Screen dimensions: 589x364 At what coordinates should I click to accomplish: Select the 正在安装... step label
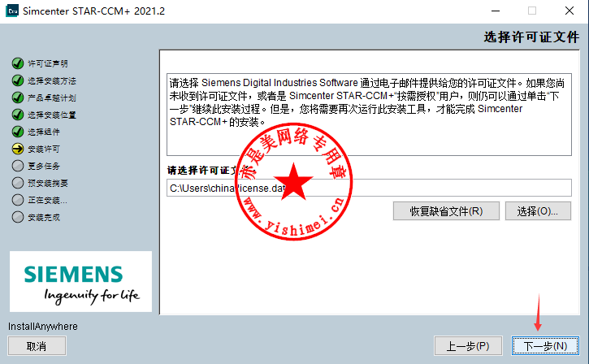coord(47,200)
